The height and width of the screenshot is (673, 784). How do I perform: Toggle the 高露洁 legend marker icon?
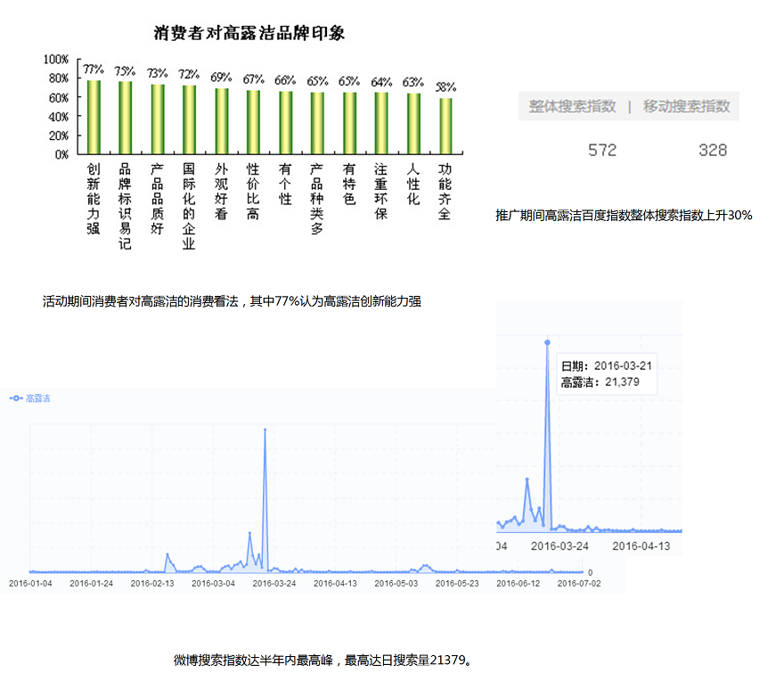[x=16, y=398]
